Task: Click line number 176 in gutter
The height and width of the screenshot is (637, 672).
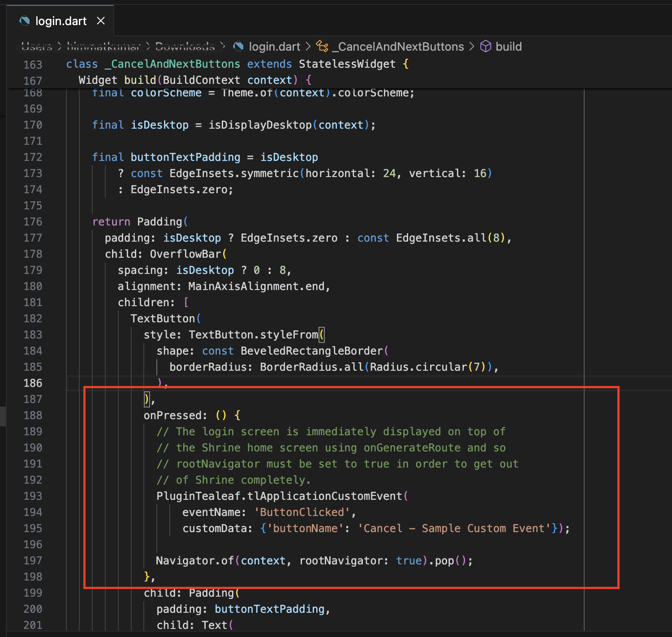Action: point(33,222)
